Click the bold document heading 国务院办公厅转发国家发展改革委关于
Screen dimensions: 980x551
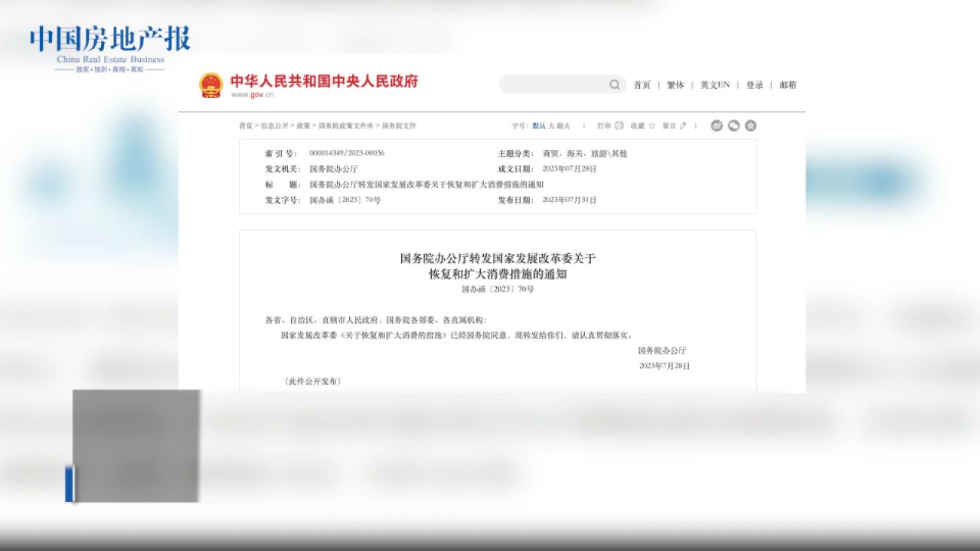[x=498, y=259]
